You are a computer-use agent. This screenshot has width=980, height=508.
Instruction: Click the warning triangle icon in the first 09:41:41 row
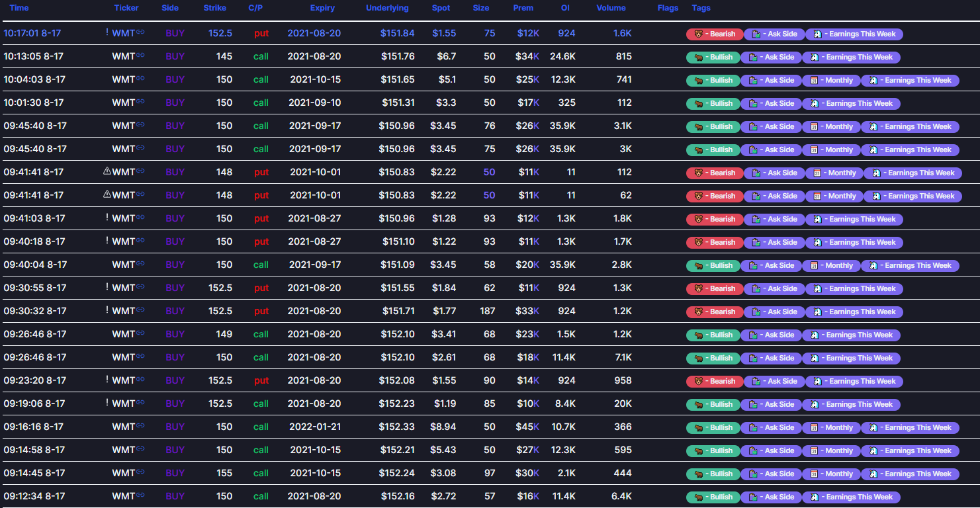pos(107,171)
